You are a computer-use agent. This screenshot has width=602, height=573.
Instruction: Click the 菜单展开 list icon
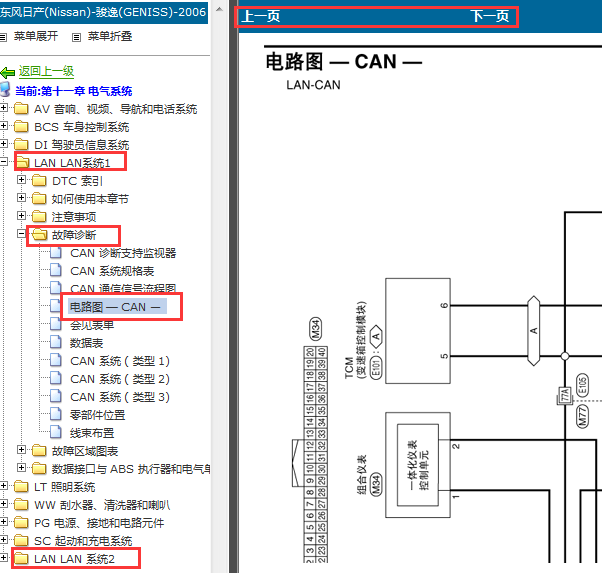point(3,37)
